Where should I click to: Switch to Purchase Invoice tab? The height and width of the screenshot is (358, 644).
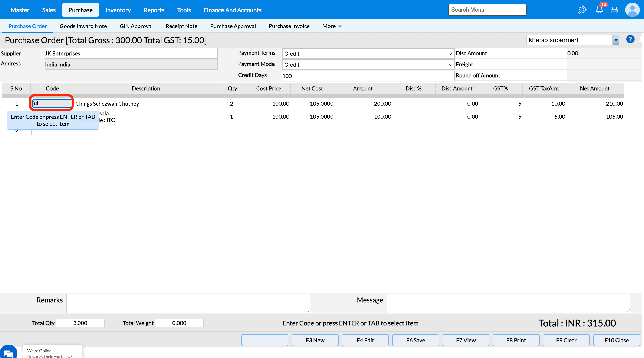pyautogui.click(x=289, y=26)
